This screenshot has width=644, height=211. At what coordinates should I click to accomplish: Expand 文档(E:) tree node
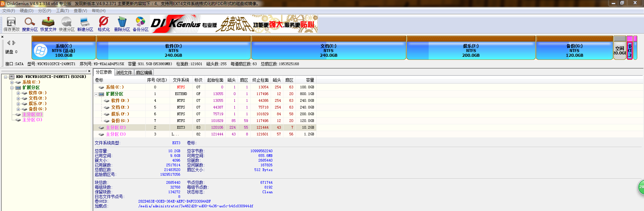coord(18,98)
